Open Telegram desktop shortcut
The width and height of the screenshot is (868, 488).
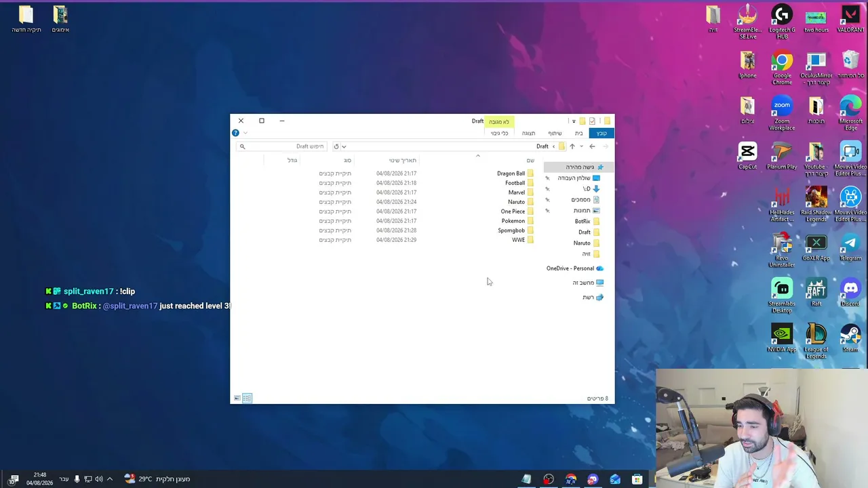coord(850,247)
